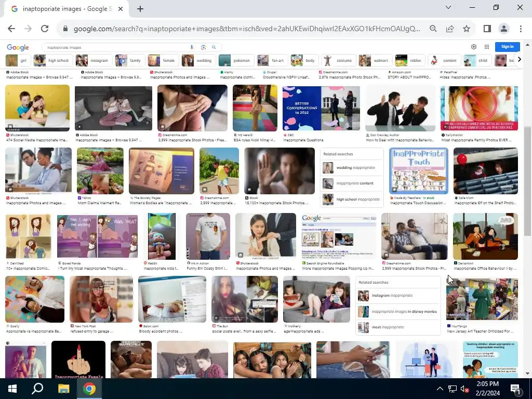Screen dimensions: 532x399
Task: Show more filter chips with arrow
Action: [x=519, y=60]
